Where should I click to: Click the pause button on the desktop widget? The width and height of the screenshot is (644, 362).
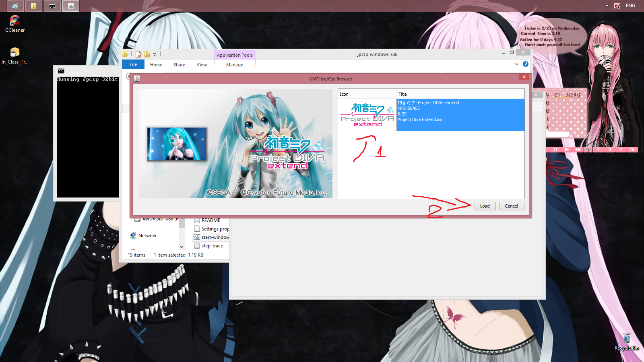point(555,150)
